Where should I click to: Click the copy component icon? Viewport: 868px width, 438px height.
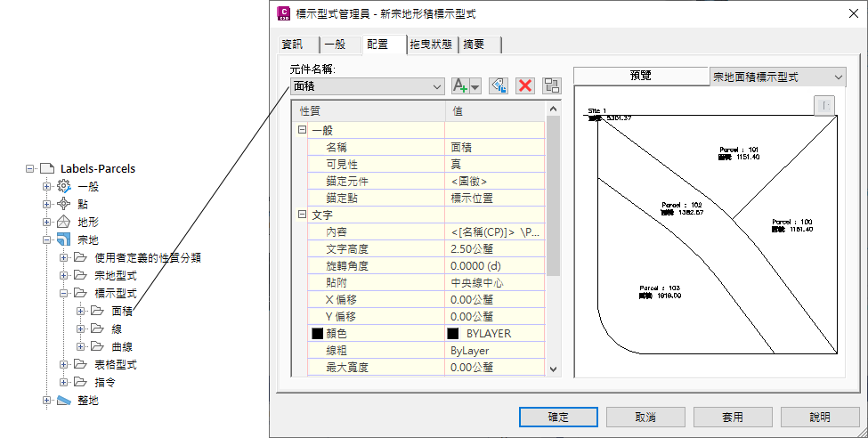(x=499, y=85)
